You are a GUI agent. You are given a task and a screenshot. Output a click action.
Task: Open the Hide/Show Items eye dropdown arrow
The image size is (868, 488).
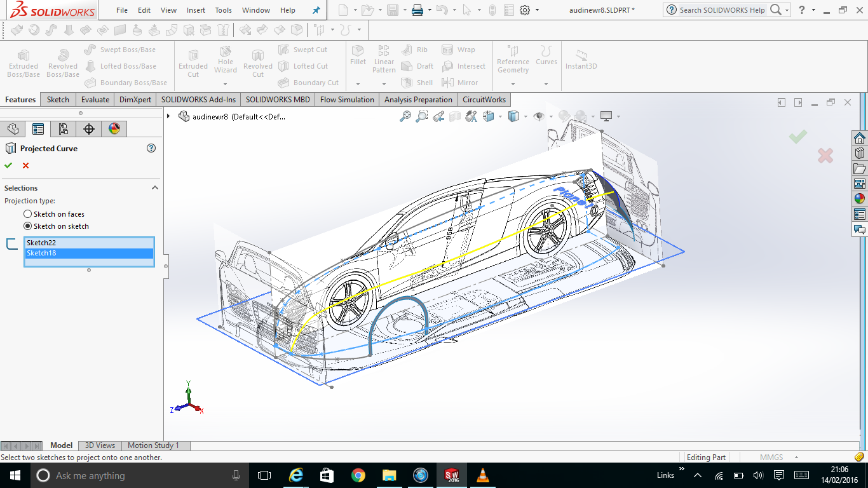(550, 117)
